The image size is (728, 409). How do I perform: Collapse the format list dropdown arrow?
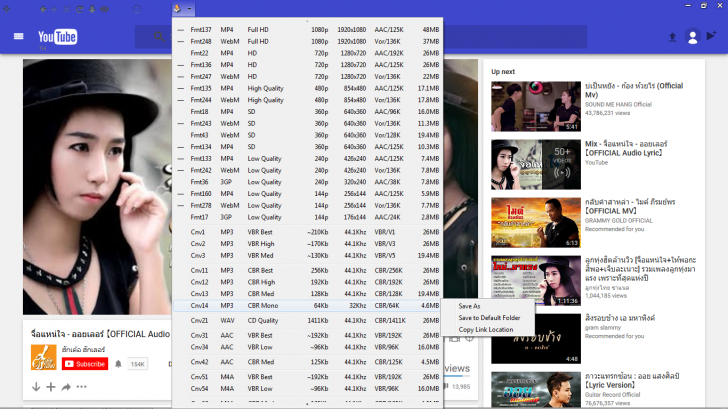(189, 9)
